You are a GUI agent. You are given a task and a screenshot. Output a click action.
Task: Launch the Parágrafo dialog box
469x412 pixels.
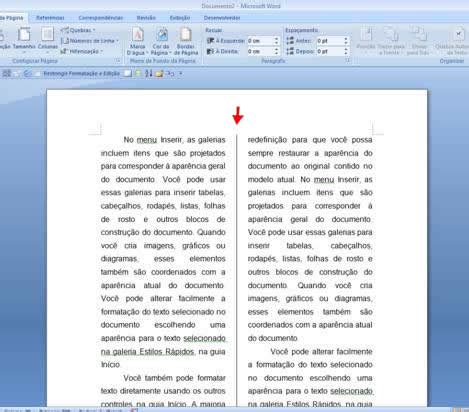coord(348,60)
